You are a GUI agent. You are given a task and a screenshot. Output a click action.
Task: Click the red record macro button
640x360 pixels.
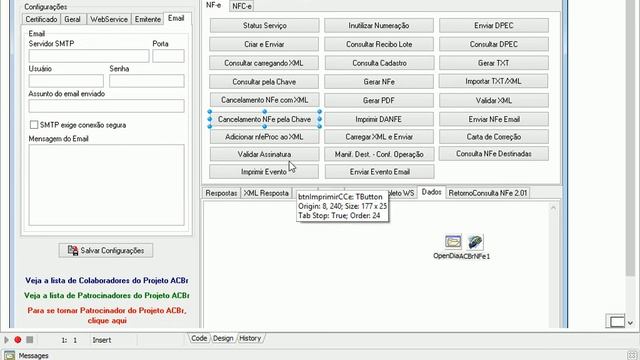tap(18, 340)
